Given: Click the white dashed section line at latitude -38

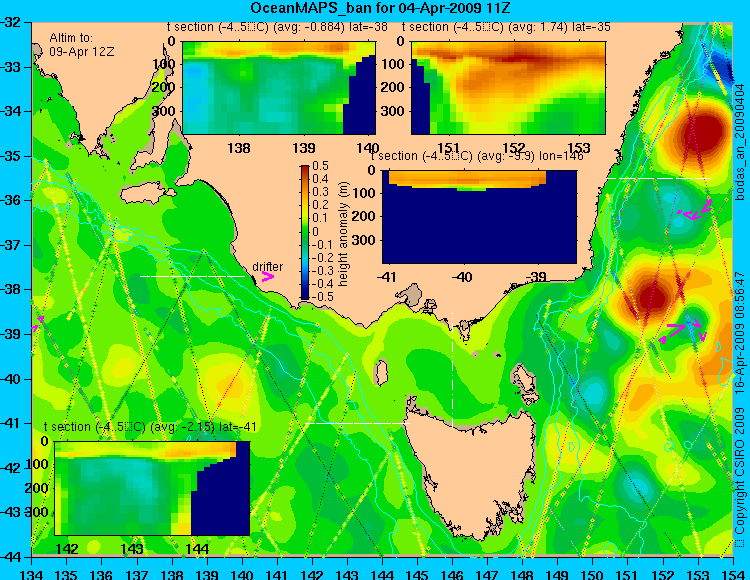Looking at the screenshot, I should [x=192, y=276].
